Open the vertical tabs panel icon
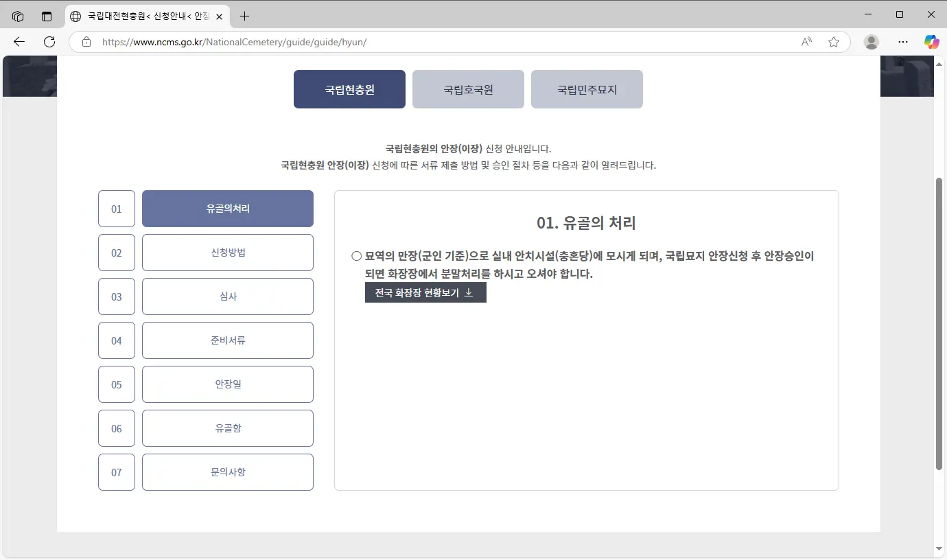947x560 pixels. pyautogui.click(x=46, y=16)
